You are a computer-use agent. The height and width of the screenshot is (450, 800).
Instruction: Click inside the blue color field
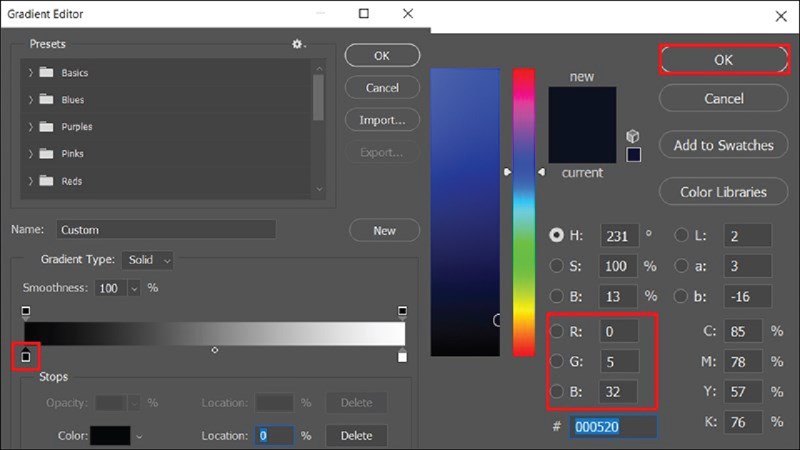pyautogui.click(x=465, y=212)
